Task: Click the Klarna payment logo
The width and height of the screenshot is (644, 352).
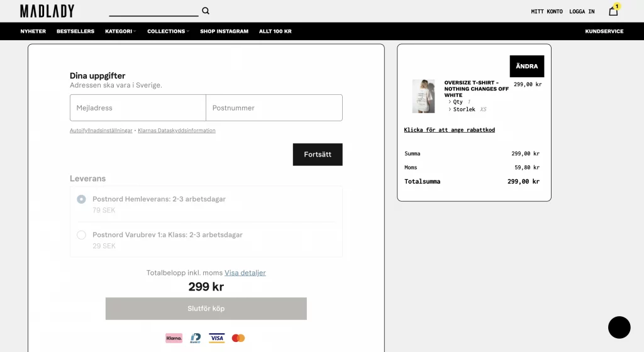Action: (174, 338)
